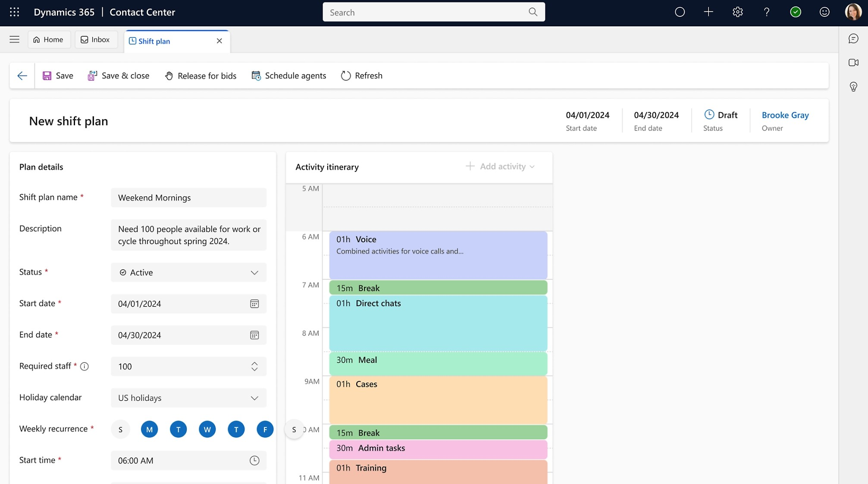Click the Refresh icon
This screenshot has width=868, height=484.
pos(345,75)
